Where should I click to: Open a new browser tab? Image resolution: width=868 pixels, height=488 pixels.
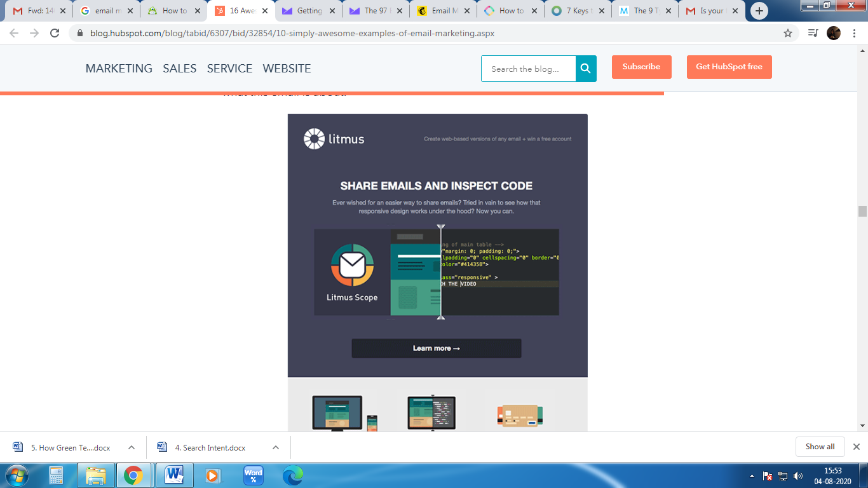(759, 11)
